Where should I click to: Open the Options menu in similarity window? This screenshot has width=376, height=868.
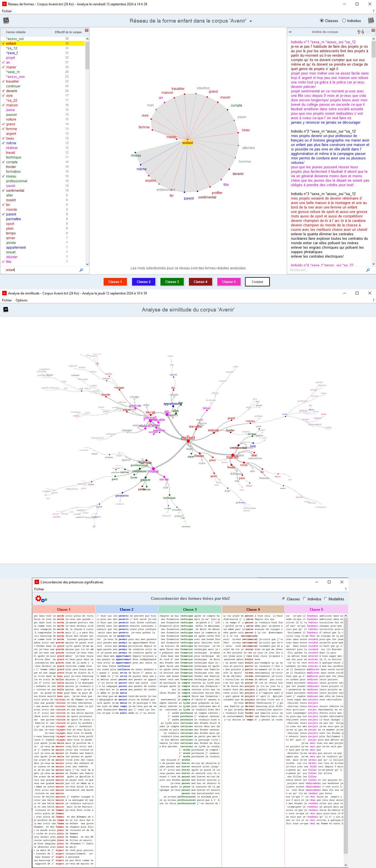pyautogui.click(x=21, y=300)
